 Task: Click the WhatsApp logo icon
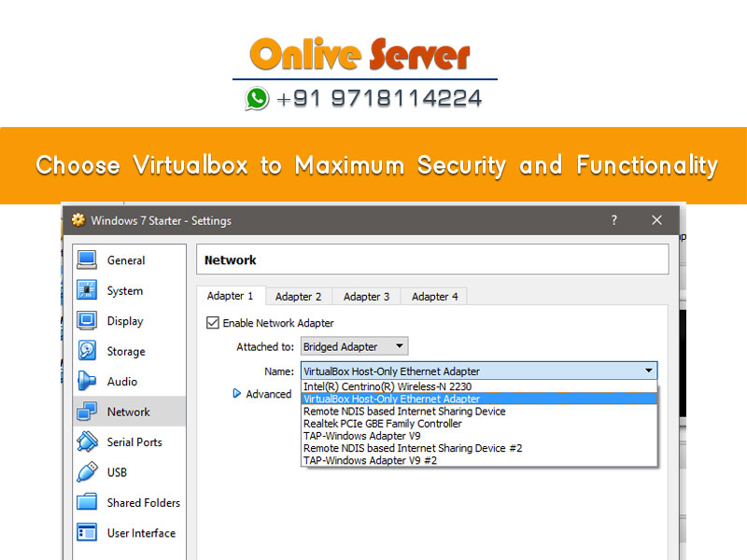pos(257,99)
